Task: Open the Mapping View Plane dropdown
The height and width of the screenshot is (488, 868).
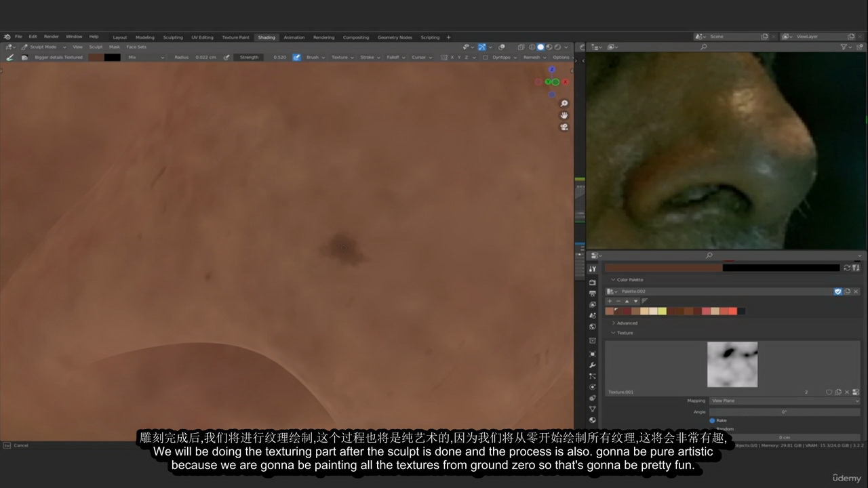Action: coord(785,401)
